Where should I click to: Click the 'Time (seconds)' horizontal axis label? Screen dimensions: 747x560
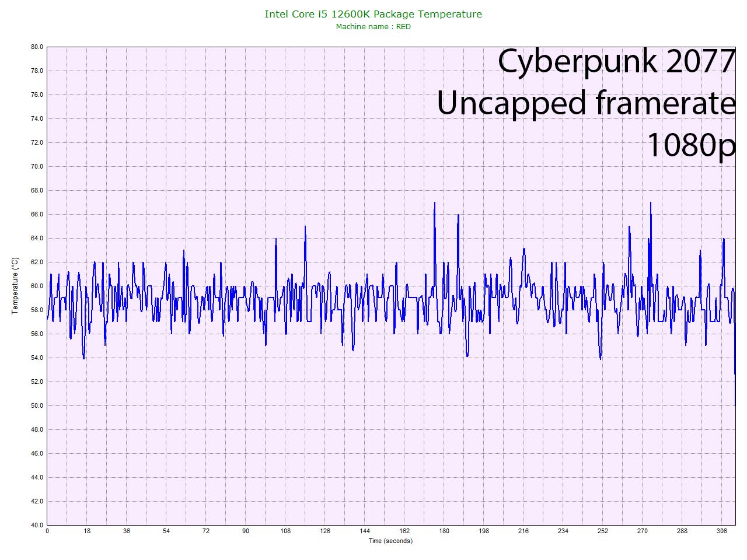390,541
